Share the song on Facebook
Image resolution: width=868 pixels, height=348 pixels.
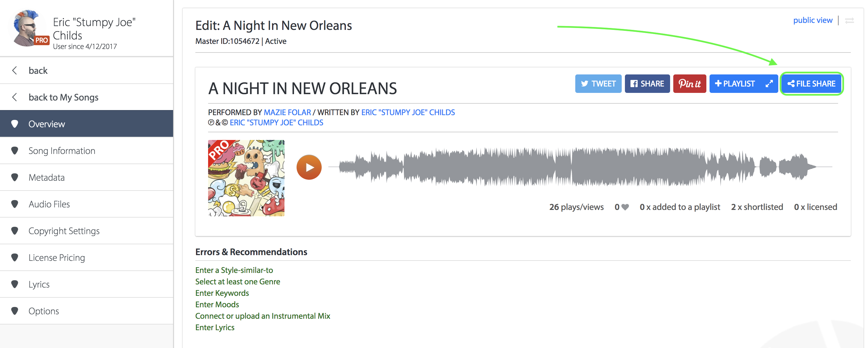(x=647, y=84)
